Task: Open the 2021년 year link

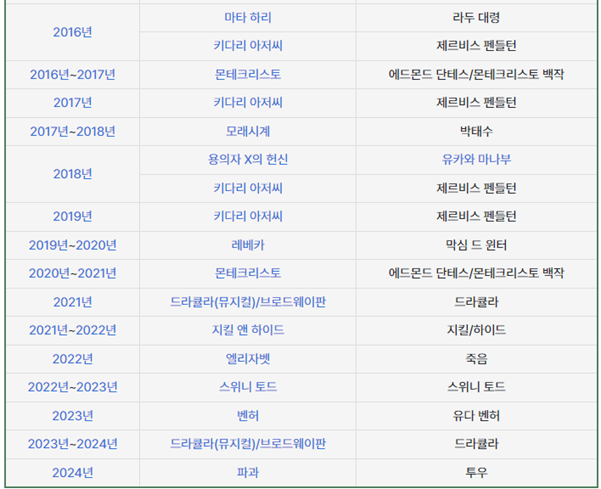Action: coord(72,302)
